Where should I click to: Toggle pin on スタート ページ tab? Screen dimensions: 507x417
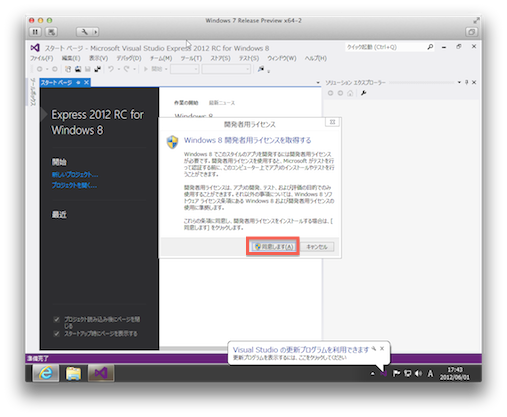pyautogui.click(x=78, y=82)
